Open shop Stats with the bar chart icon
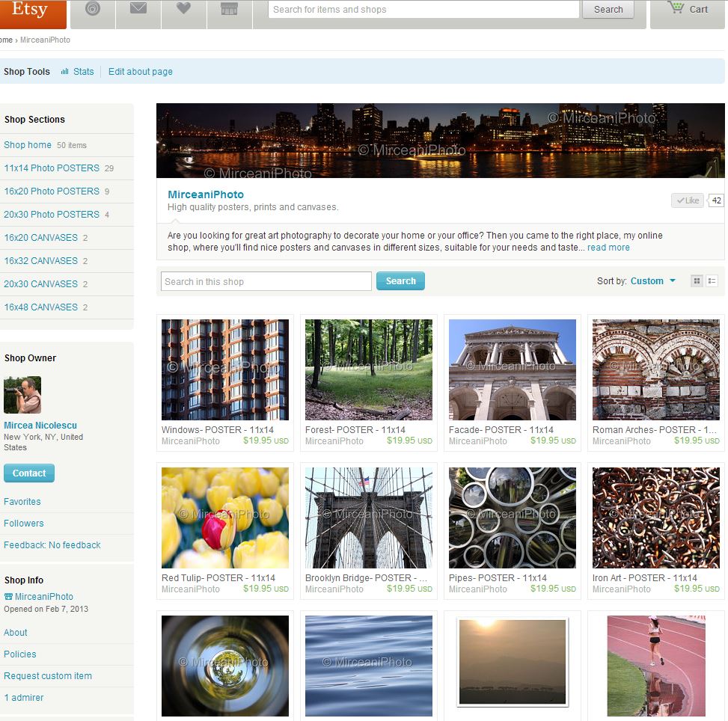Screen dimensions: 728x721 pos(77,72)
